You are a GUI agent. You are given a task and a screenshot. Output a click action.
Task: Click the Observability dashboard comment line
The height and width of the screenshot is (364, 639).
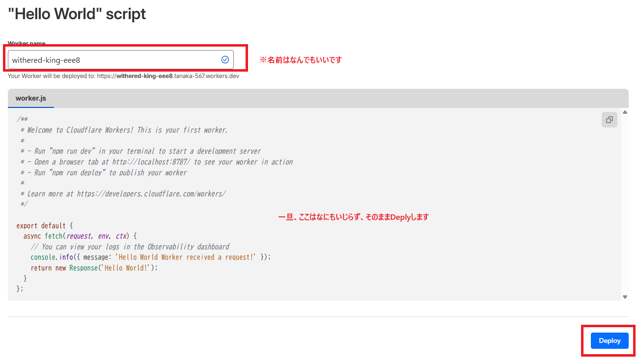(130, 247)
